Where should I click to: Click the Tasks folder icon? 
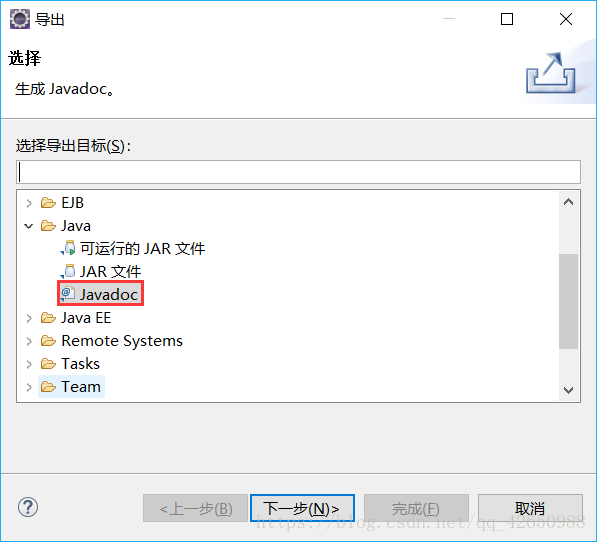click(x=48, y=364)
